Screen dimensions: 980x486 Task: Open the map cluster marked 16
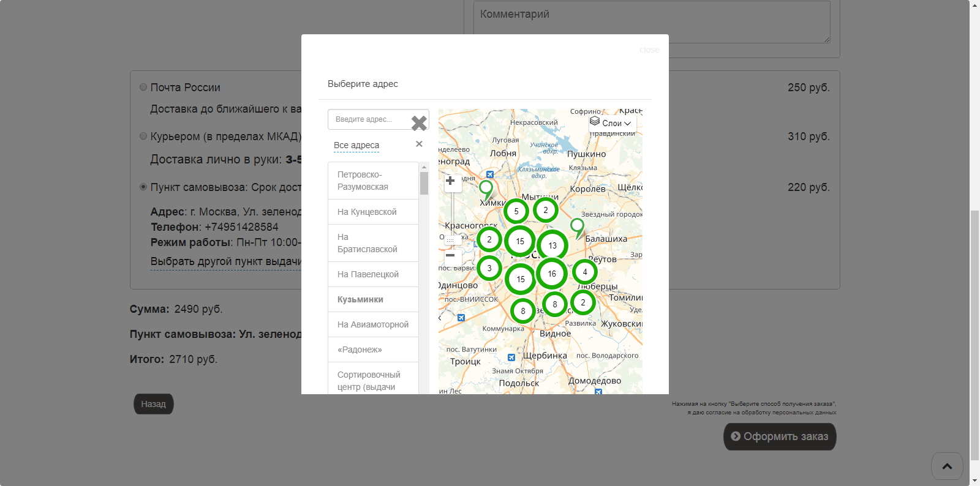[x=552, y=274]
